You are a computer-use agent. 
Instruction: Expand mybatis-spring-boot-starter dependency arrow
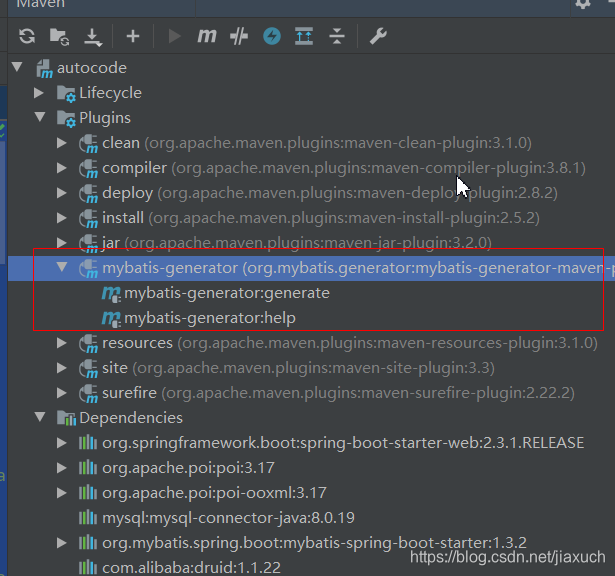[62, 543]
